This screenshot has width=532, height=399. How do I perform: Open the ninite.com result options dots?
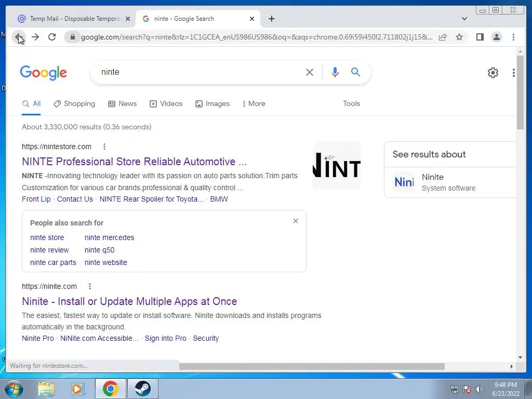pos(89,286)
